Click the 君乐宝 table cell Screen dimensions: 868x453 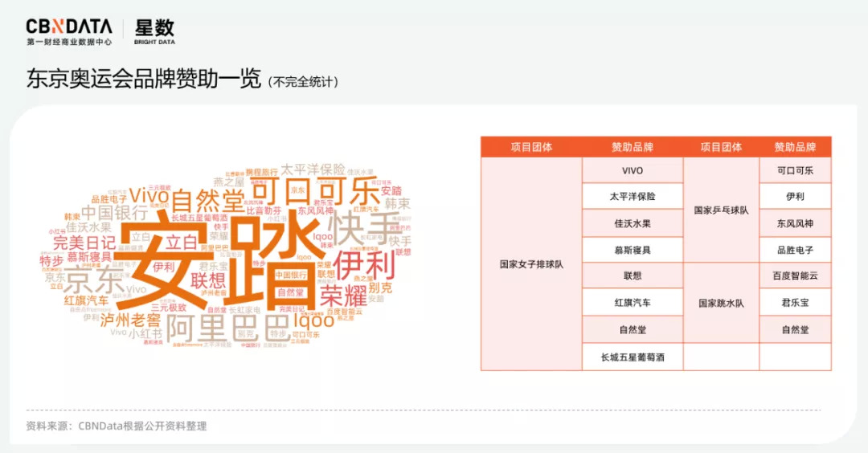tap(795, 303)
